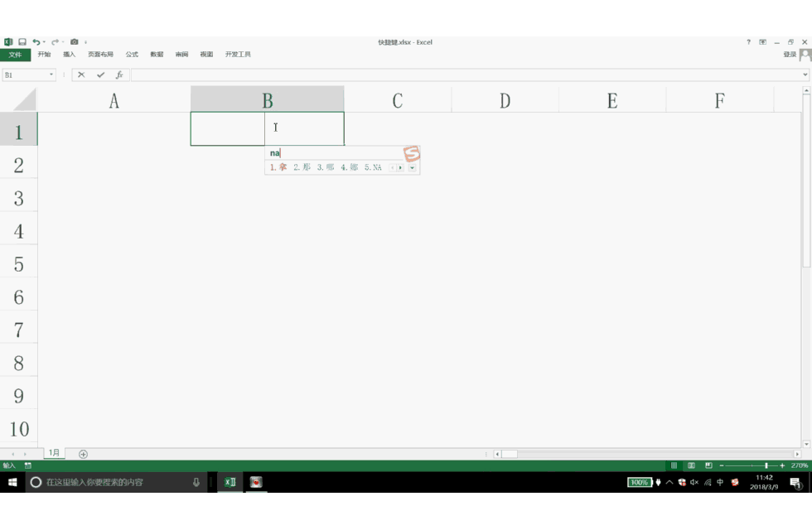Open the 数据 (Data) tab
This screenshot has height=530, width=812.
pos(157,55)
